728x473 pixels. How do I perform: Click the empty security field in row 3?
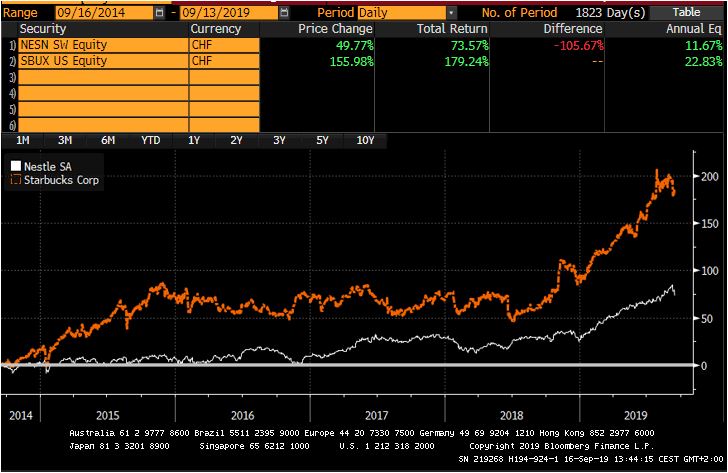(103, 77)
